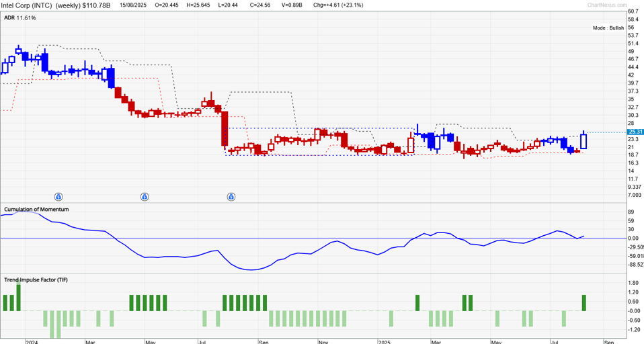644x344 pixels.
Task: Click the 2024 label on the time axis
Action: pyautogui.click(x=32, y=341)
